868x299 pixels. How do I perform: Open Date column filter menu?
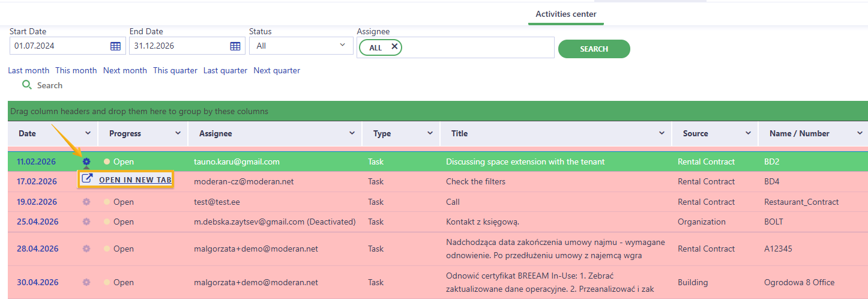pyautogui.click(x=88, y=133)
